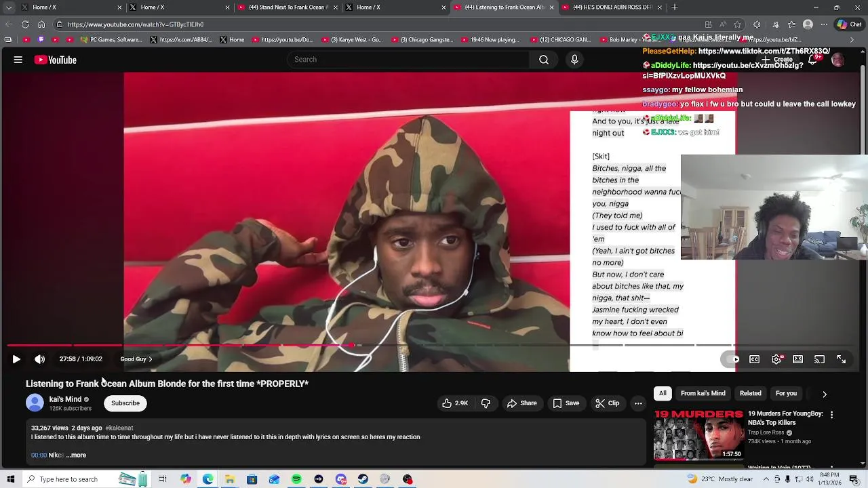Open Spotify from the taskbar
The image size is (868, 488).
point(296,479)
